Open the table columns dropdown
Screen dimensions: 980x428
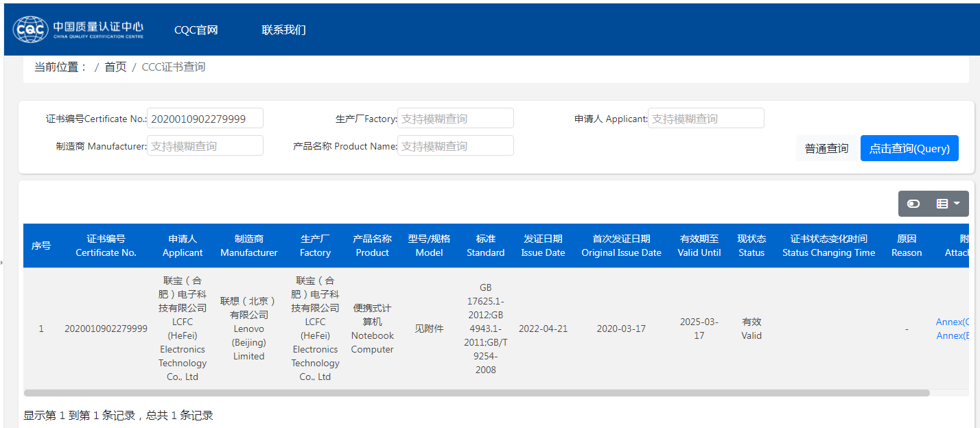948,204
